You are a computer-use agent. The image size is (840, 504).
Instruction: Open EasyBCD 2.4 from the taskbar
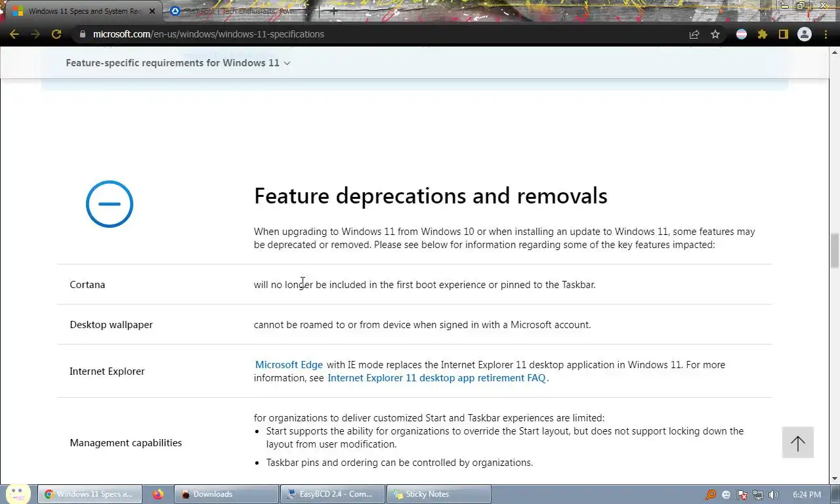point(333,494)
